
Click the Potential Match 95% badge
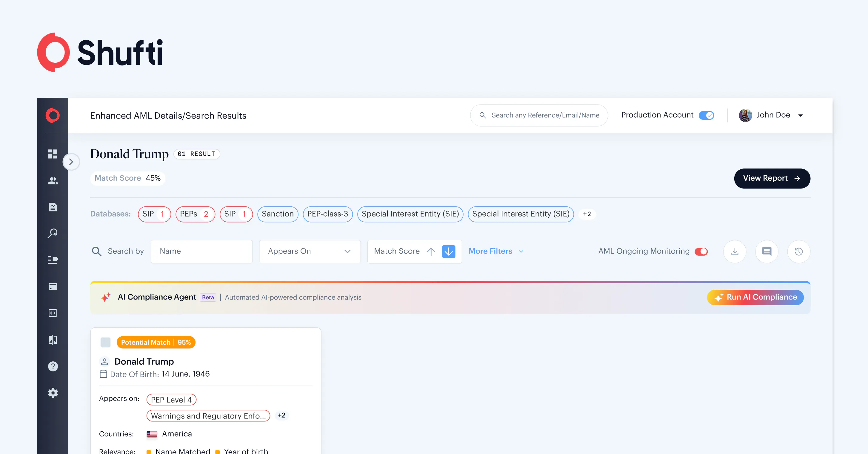click(x=156, y=342)
